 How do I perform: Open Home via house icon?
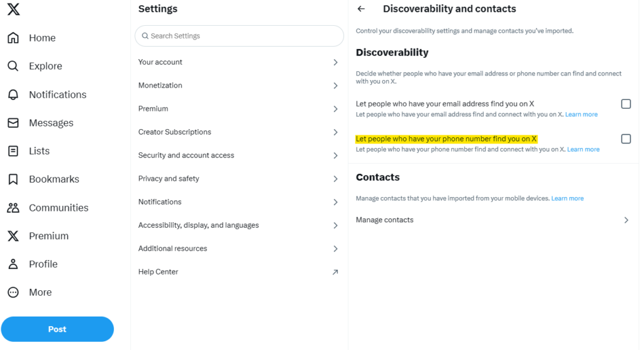13,38
